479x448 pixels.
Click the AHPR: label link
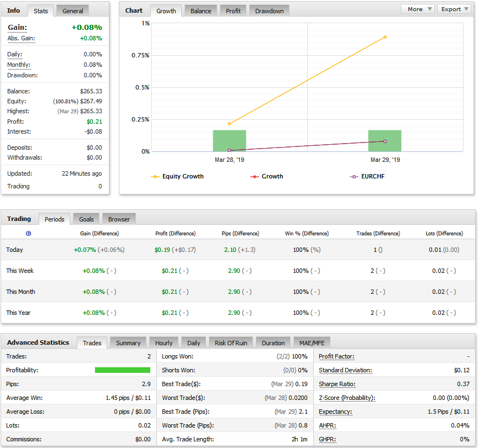click(x=327, y=425)
